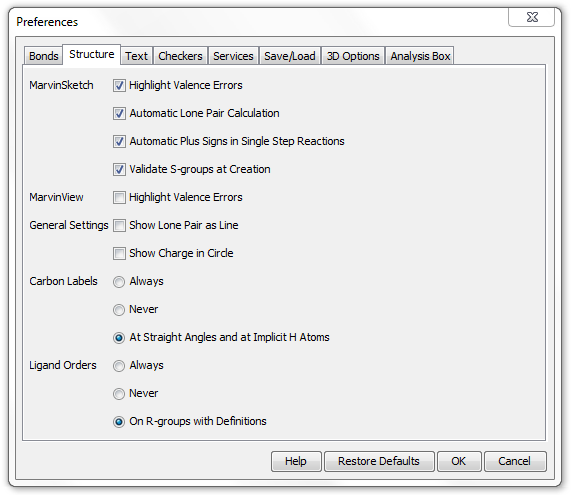Check Show Lone Pair as Line
571x495 pixels.
pyautogui.click(x=119, y=225)
